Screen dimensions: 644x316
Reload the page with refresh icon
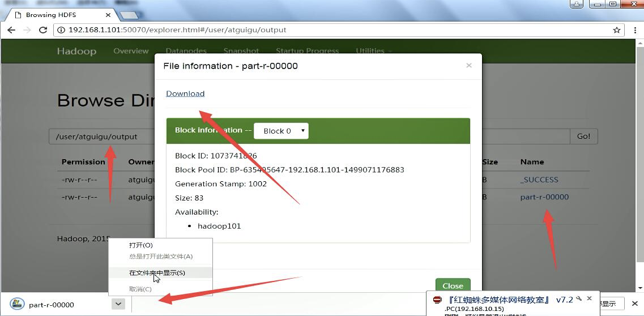pos(42,30)
